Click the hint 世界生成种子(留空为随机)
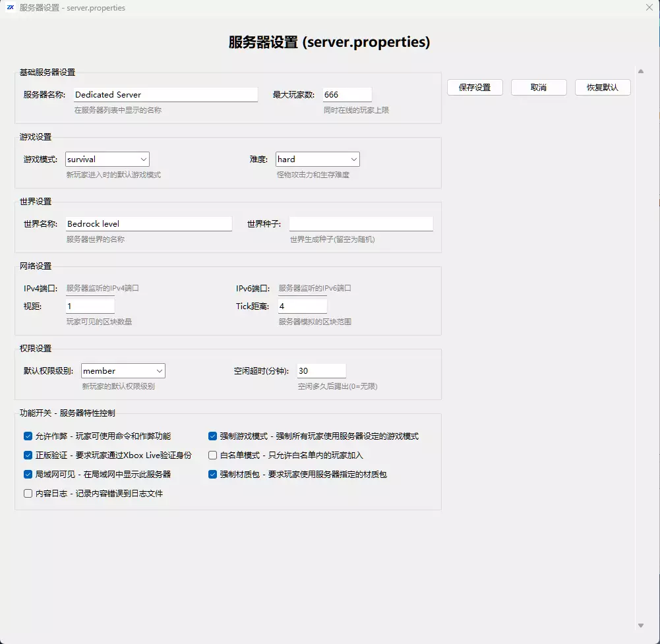Screen dimensions: 660x644 pos(332,239)
